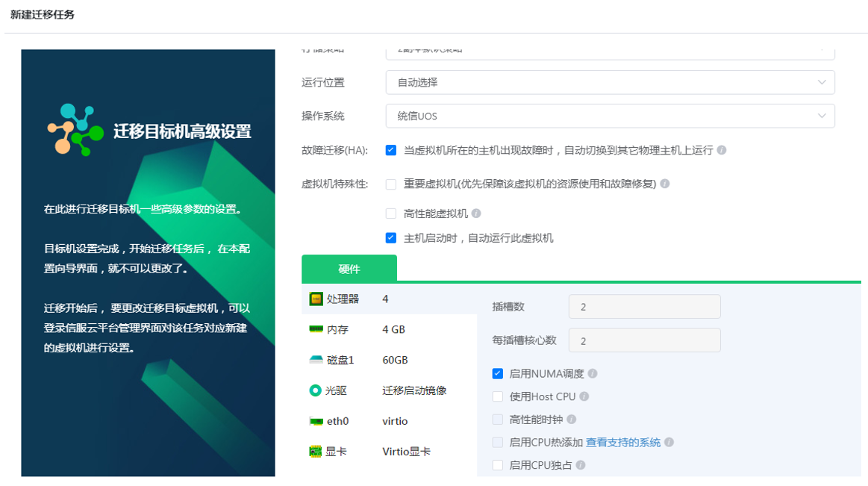Select 高性能虚拟机 option
The image size is (868, 486).
[391, 212]
